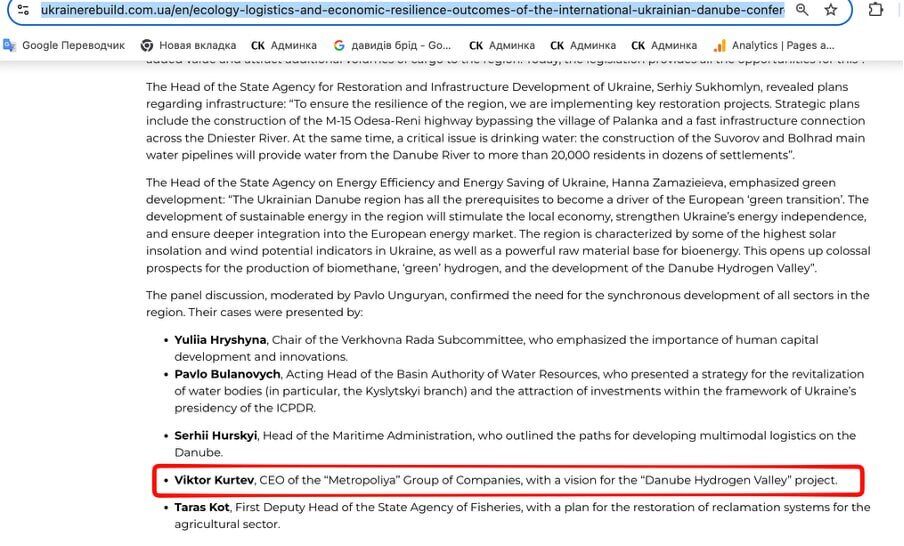The image size is (904, 546).
Task: Open the давидів брід Google search bookmark
Action: point(393,45)
